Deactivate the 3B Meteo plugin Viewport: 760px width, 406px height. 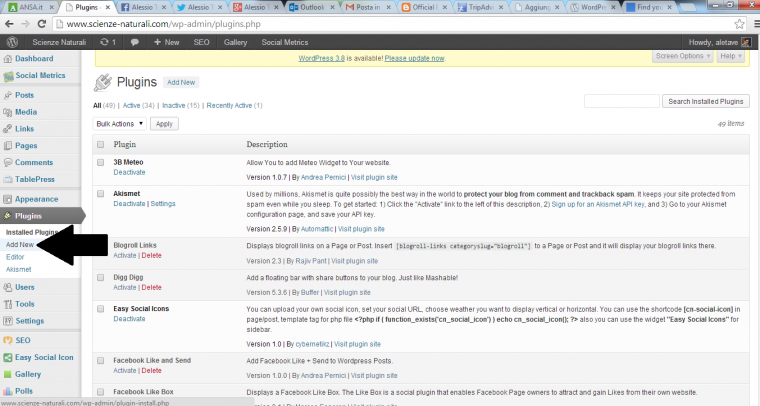click(129, 172)
